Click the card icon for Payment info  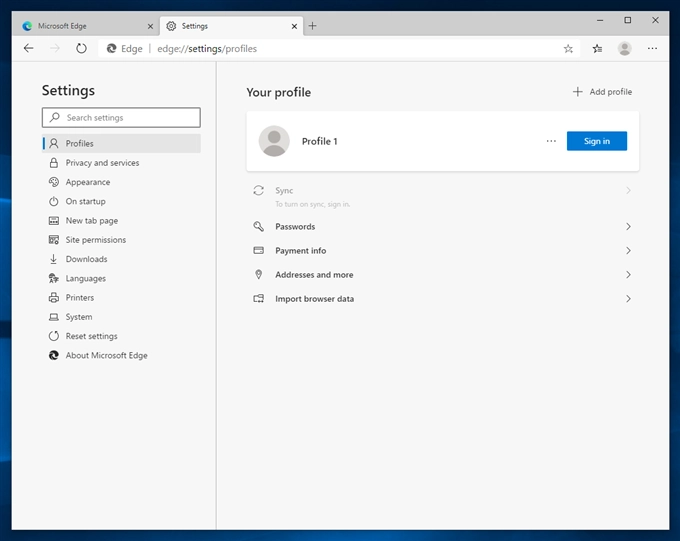pos(258,250)
